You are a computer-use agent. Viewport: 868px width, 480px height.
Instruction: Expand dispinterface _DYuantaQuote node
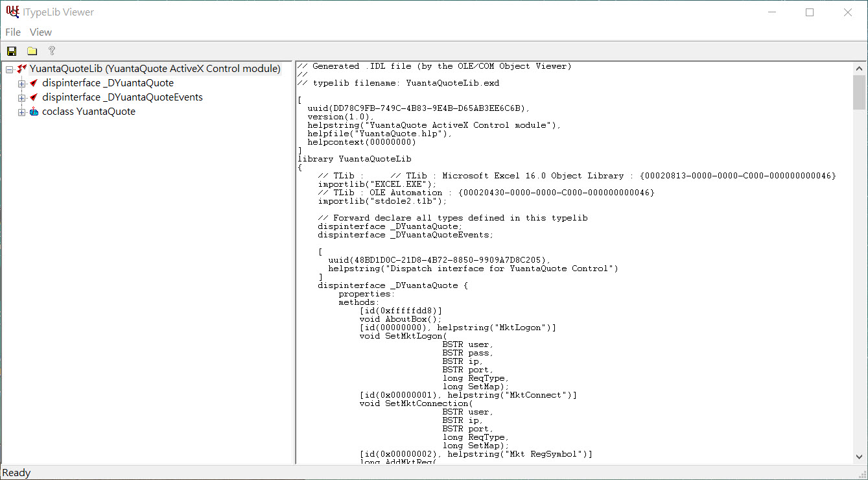click(21, 83)
